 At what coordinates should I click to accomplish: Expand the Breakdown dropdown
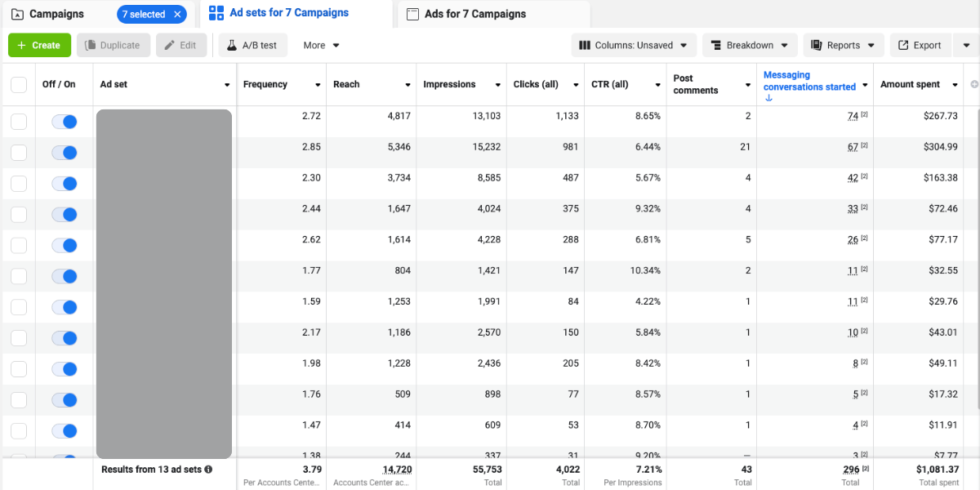750,46
